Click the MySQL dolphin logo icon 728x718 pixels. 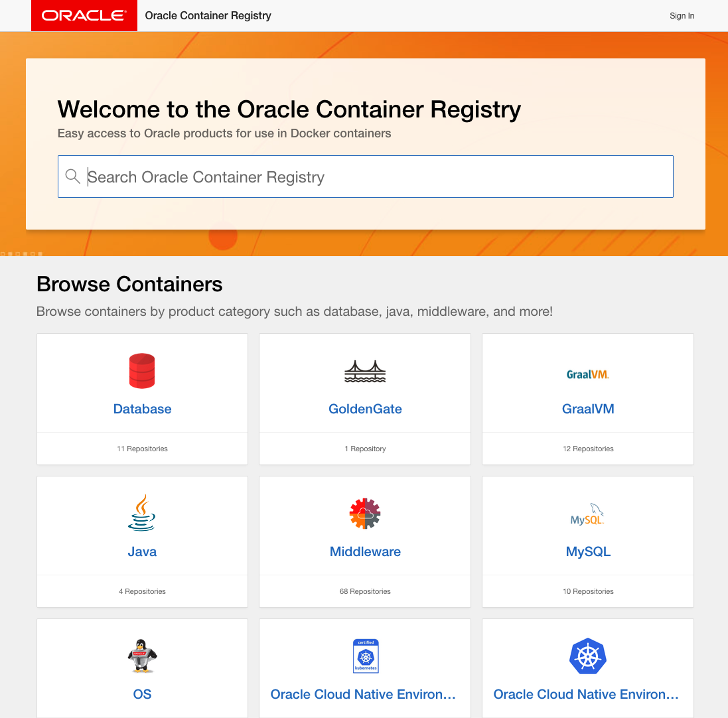tap(587, 514)
